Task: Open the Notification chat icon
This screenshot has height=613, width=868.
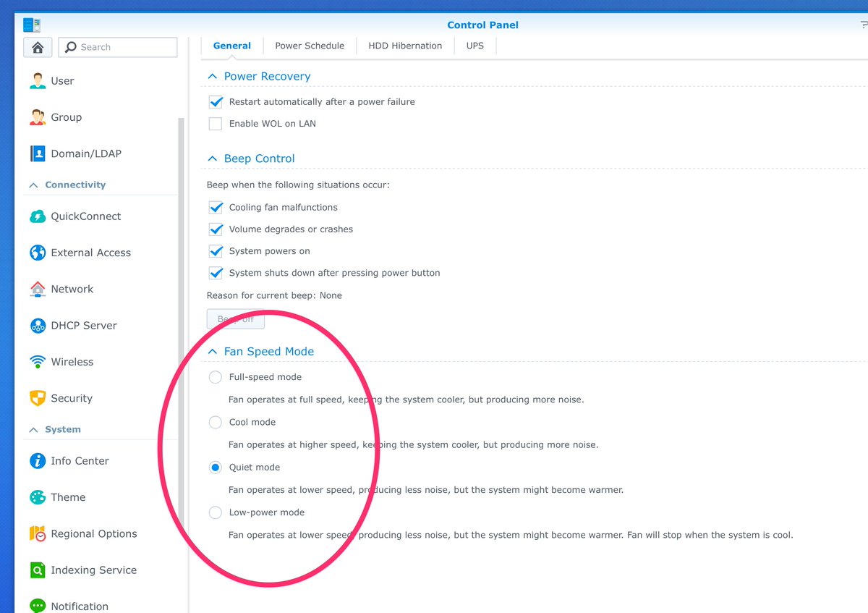Action: 38,606
